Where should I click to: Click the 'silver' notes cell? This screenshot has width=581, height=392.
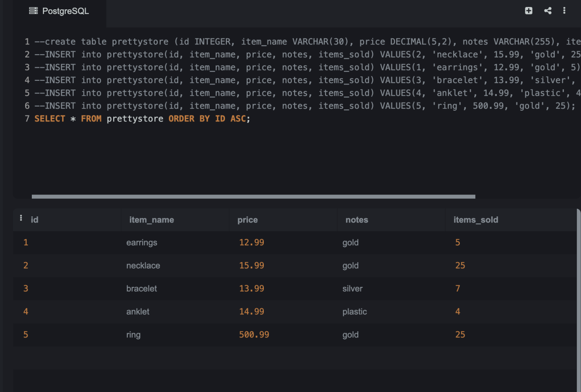[352, 288]
